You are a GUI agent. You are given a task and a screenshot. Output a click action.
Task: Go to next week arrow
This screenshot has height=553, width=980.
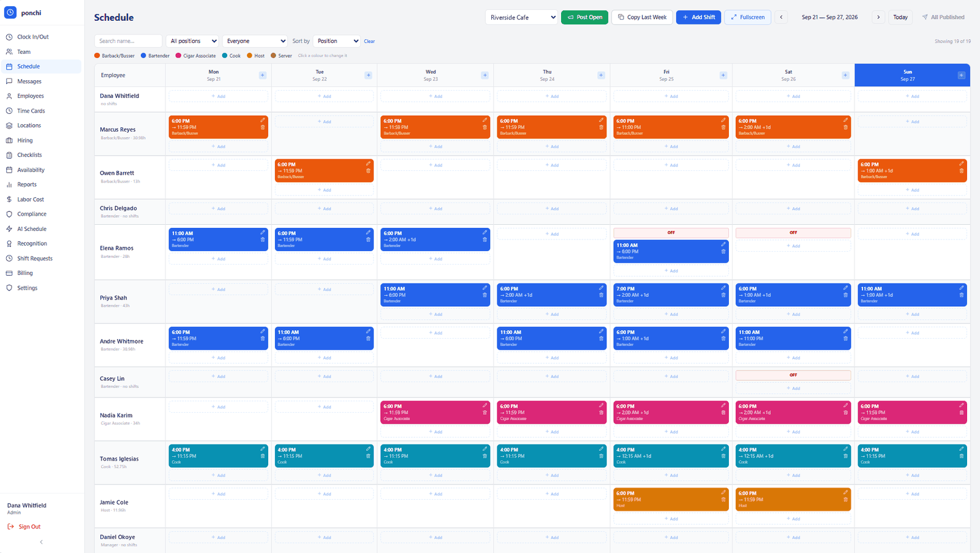tap(878, 17)
